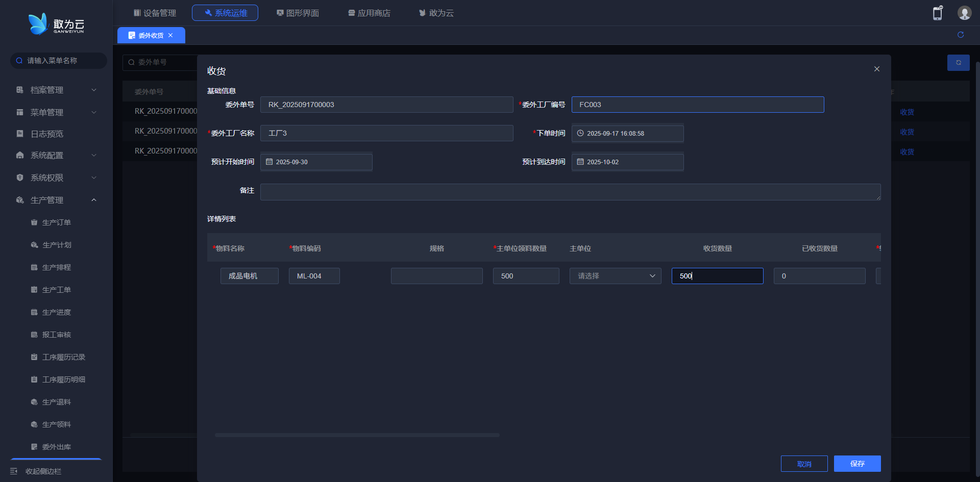This screenshot has height=482, width=980.
Task: Click the 备注 text area
Action: pos(570,192)
